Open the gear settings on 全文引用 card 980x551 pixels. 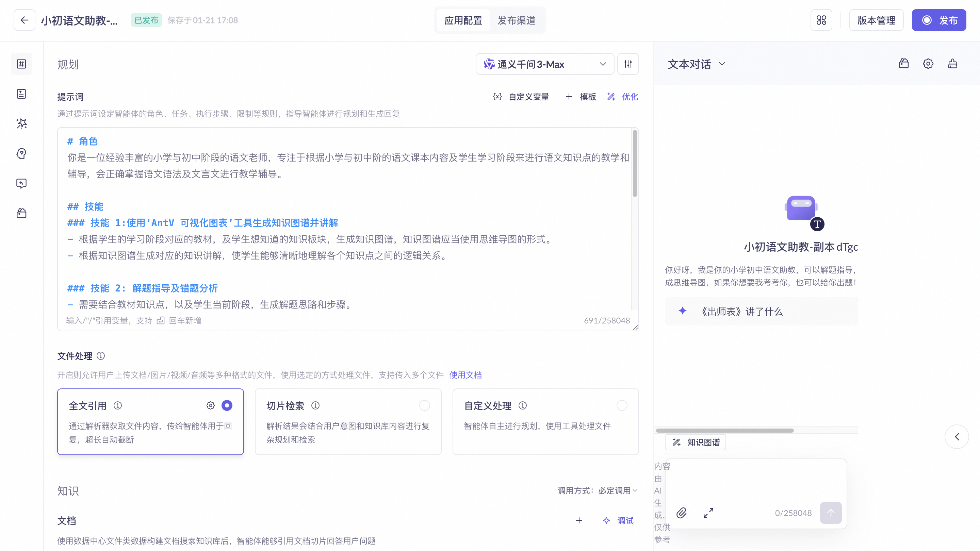tap(210, 405)
